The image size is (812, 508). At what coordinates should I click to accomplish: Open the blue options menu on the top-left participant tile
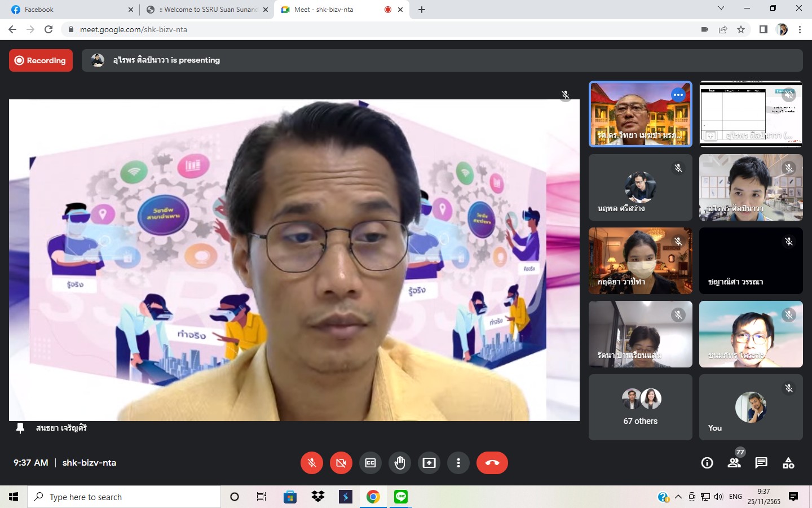click(678, 95)
